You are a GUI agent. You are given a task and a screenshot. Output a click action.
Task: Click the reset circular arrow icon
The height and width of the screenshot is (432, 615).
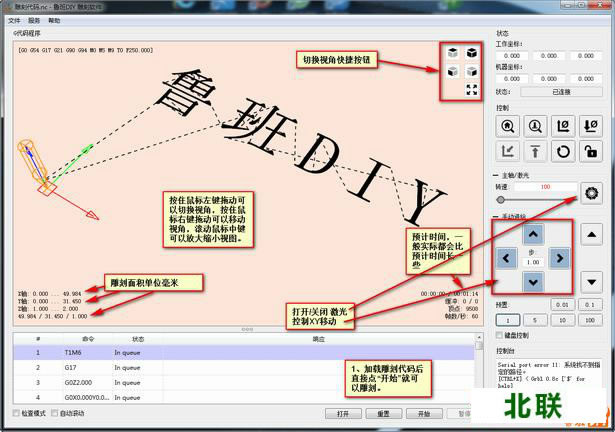(x=564, y=152)
